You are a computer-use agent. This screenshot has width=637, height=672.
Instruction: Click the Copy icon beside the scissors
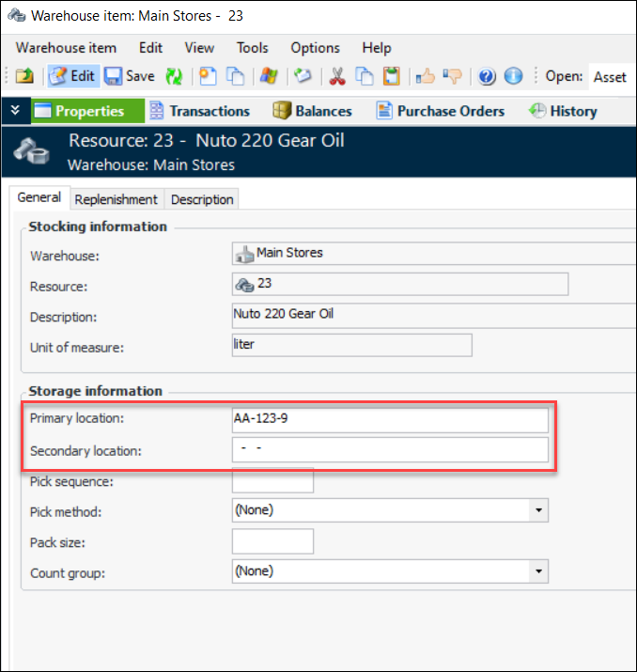pyautogui.click(x=365, y=76)
